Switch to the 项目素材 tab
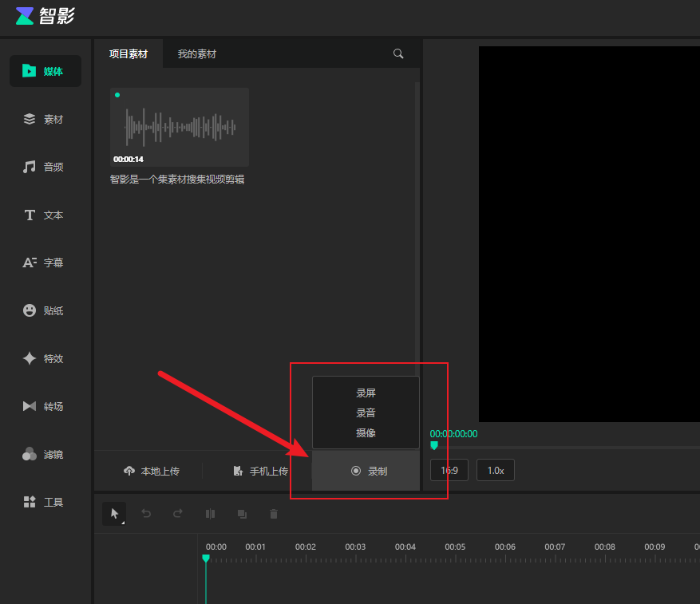700x604 pixels. pos(129,54)
